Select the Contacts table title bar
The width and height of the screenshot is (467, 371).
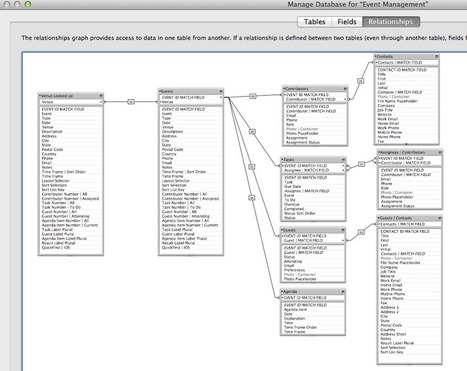[406, 56]
